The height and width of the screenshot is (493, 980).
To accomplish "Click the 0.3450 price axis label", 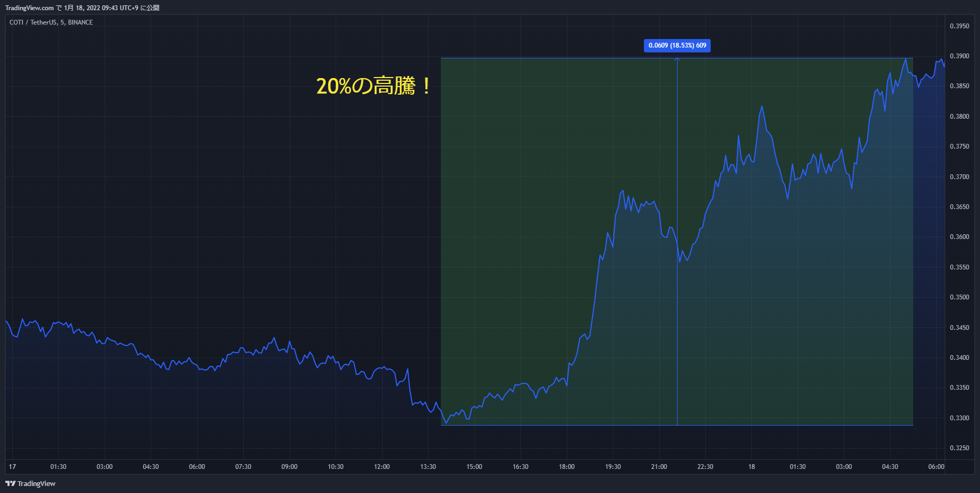I will pos(959,328).
